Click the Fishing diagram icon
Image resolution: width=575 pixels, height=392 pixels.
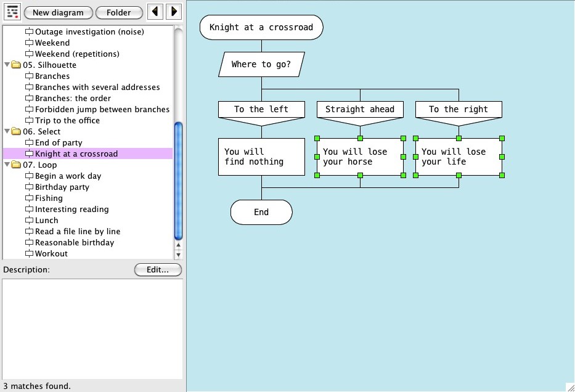29,198
